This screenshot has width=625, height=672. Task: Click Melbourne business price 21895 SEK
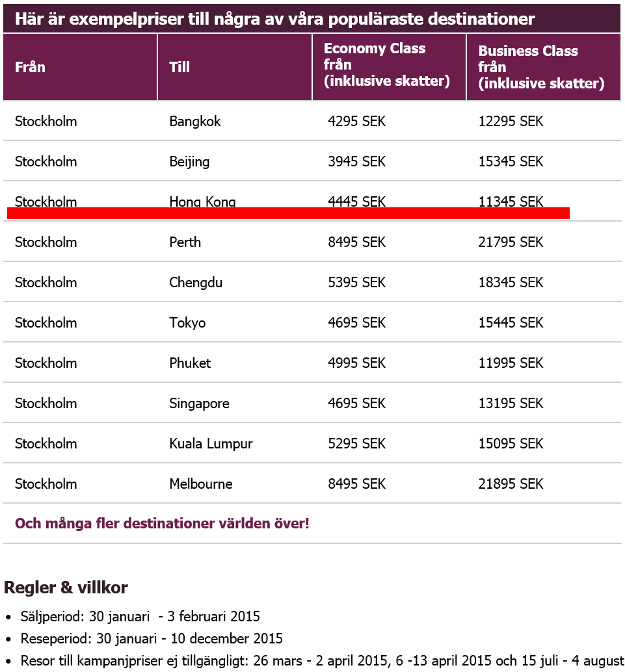coord(511,484)
